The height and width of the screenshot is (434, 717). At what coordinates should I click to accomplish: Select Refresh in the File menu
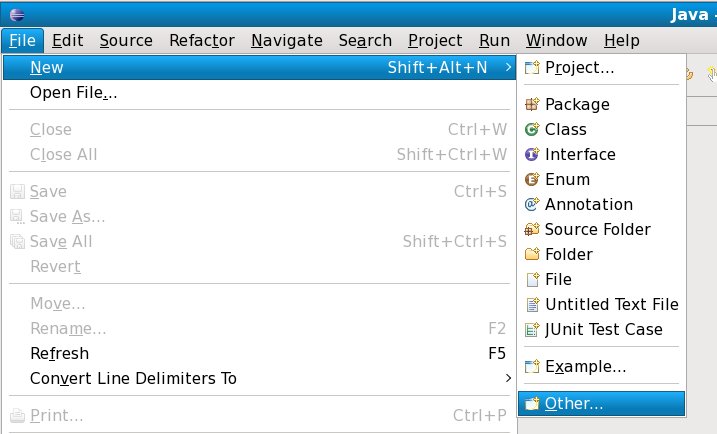click(x=59, y=353)
